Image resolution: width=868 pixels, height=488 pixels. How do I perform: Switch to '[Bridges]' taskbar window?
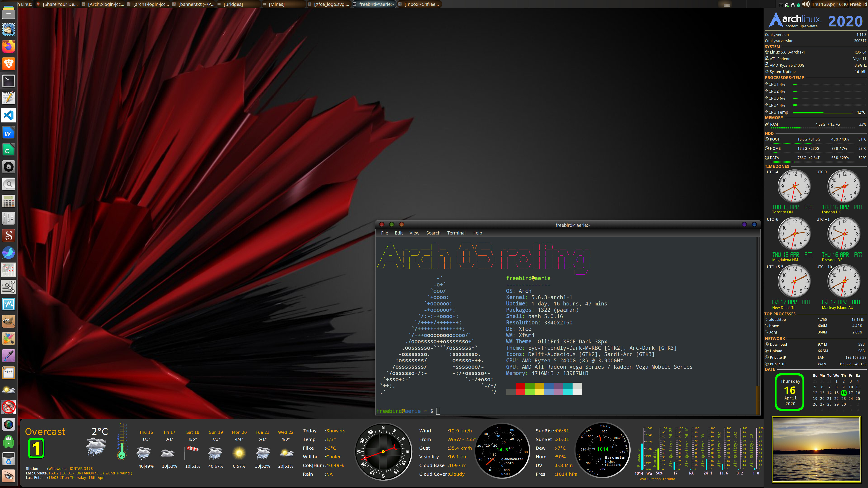[x=238, y=4]
